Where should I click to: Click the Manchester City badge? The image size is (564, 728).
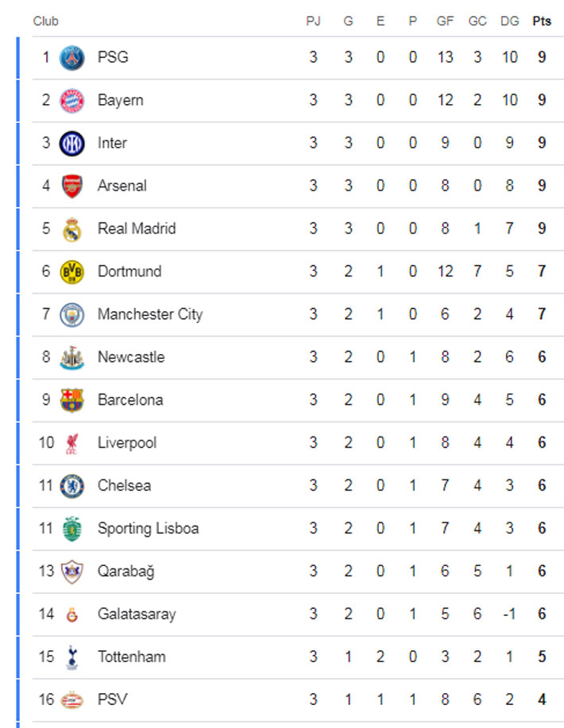click(72, 315)
